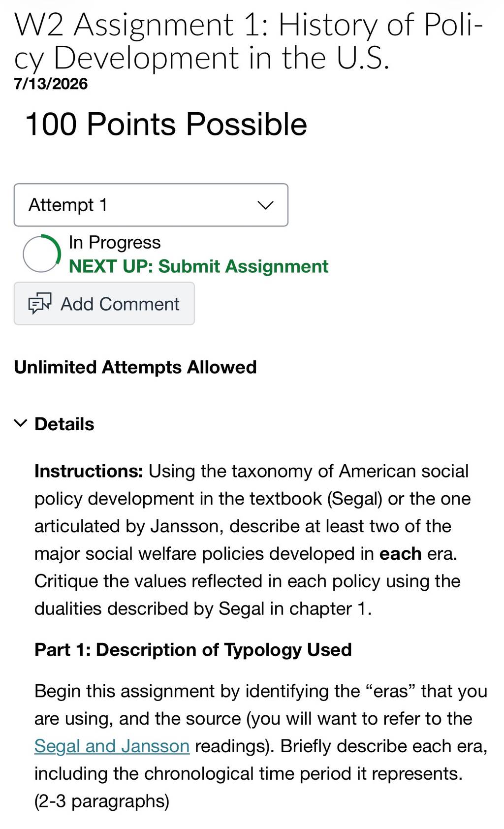Click the 'dualities described by Segal' sentence

click(203, 609)
